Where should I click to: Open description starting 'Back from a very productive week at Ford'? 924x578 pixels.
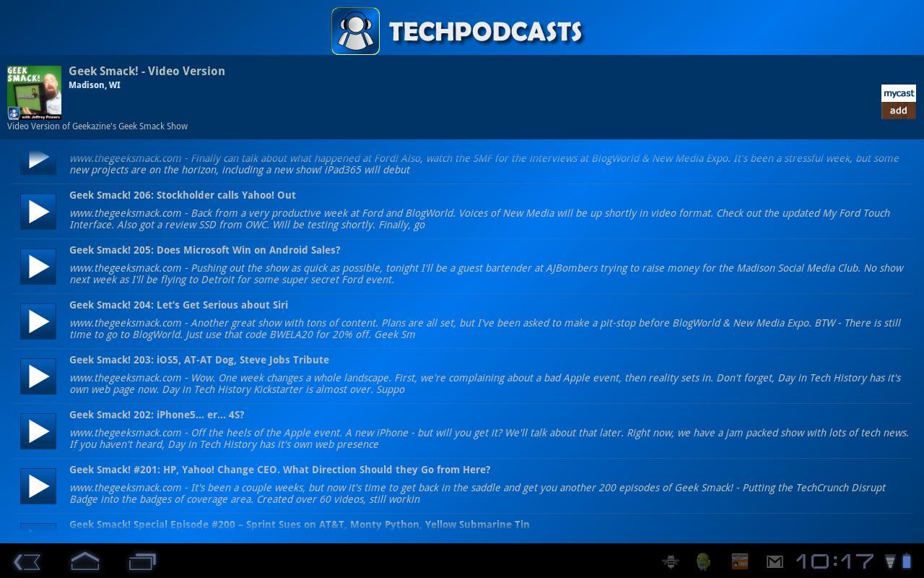(479, 219)
